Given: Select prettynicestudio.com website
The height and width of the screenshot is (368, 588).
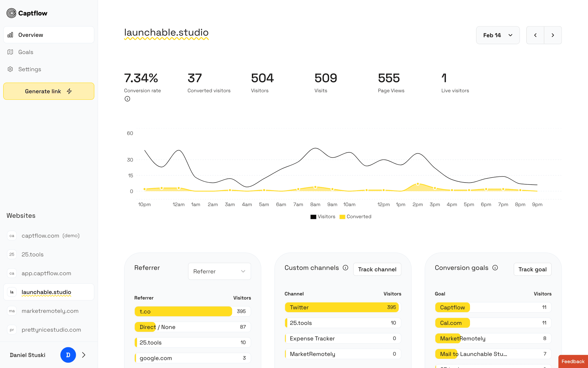Looking at the screenshot, I should point(49,330).
